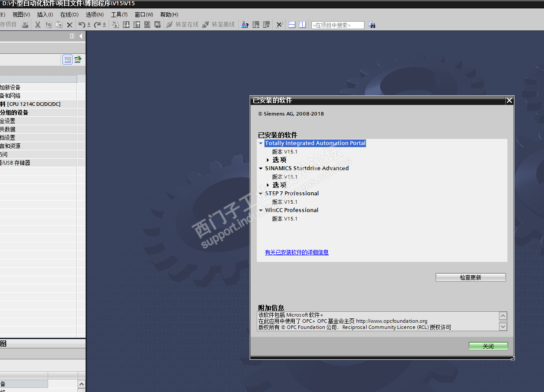Image resolution: width=544 pixels, height=392 pixels.
Task: Click the cross-reference icon
Action: (279, 25)
